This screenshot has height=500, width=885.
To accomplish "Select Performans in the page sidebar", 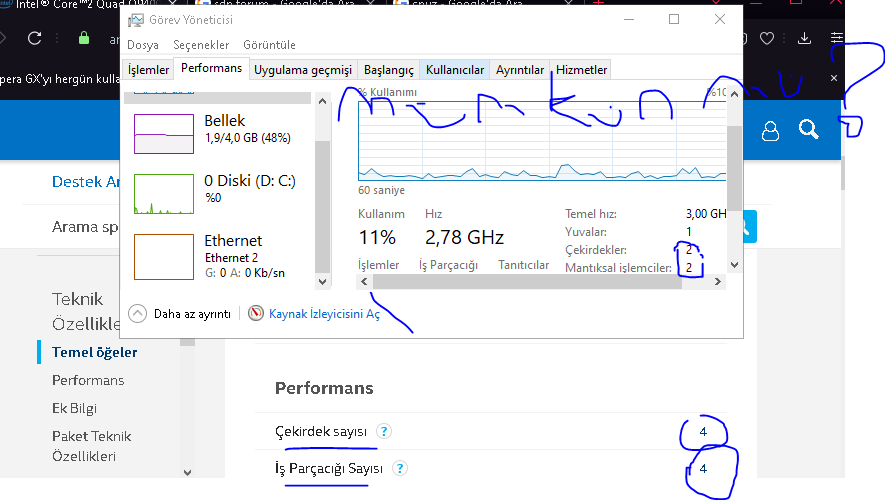I will point(88,380).
